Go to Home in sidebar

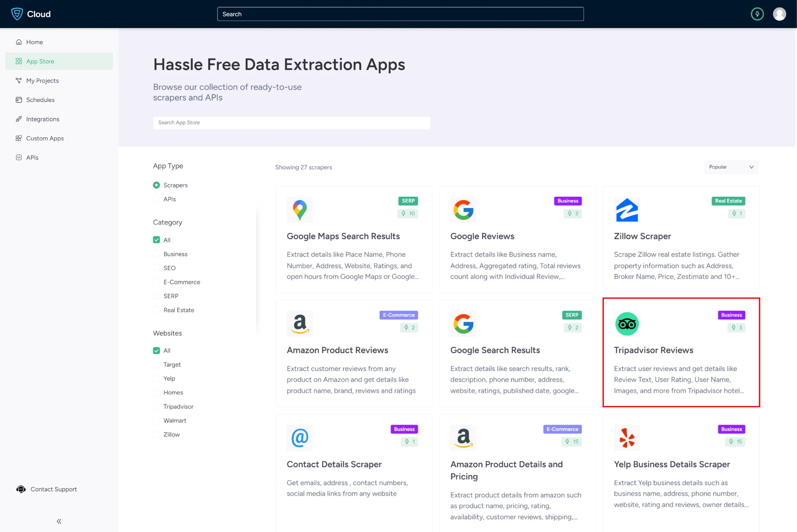(59, 42)
